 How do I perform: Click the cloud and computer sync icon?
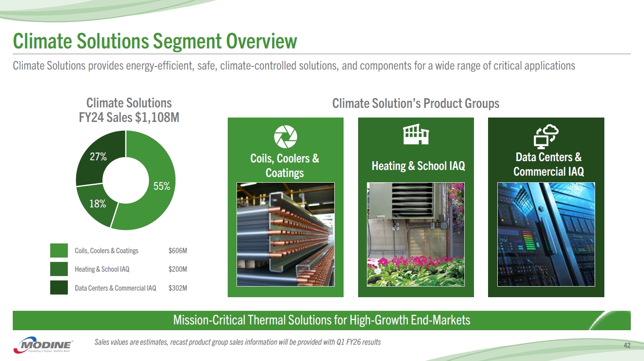coord(546,135)
